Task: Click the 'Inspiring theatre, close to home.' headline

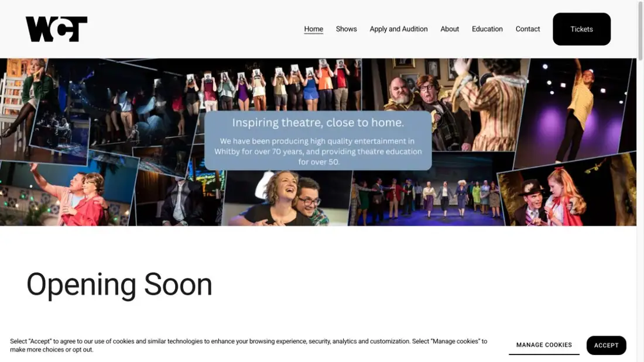Action: pyautogui.click(x=318, y=122)
